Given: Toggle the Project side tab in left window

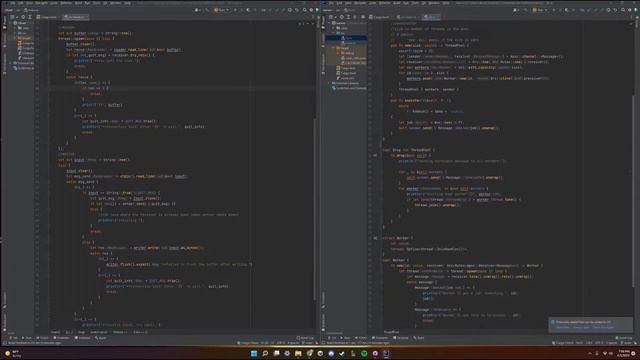Looking at the screenshot, I should coord(4,22).
